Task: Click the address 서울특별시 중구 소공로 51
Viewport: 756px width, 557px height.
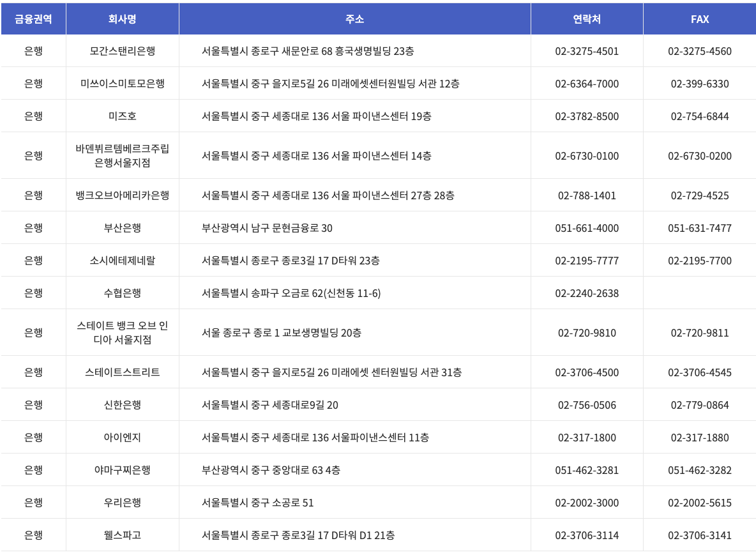Action: [257, 503]
